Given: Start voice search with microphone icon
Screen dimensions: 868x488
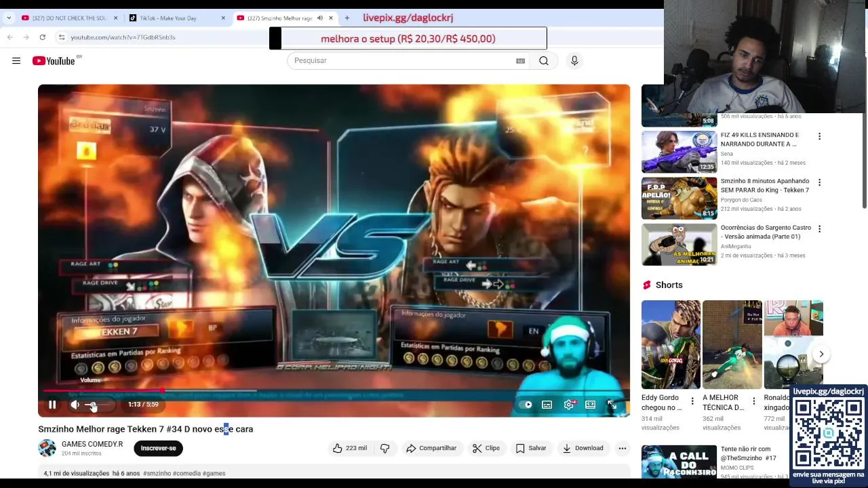Looking at the screenshot, I should pos(574,61).
